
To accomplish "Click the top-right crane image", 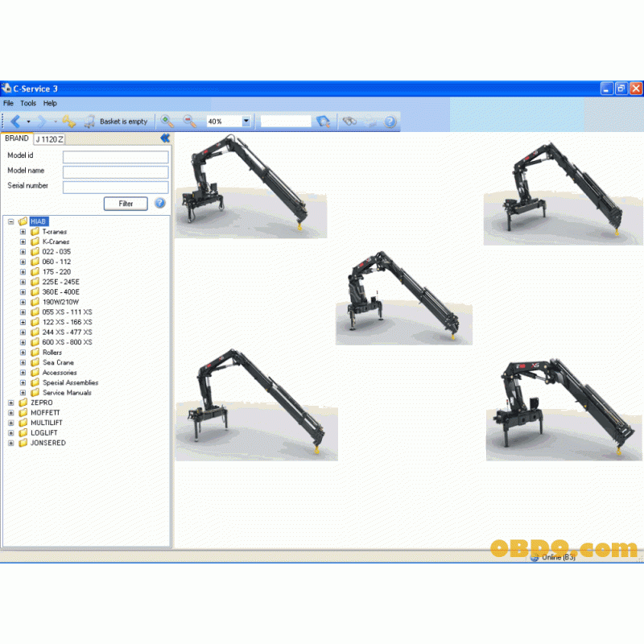I will (563, 193).
